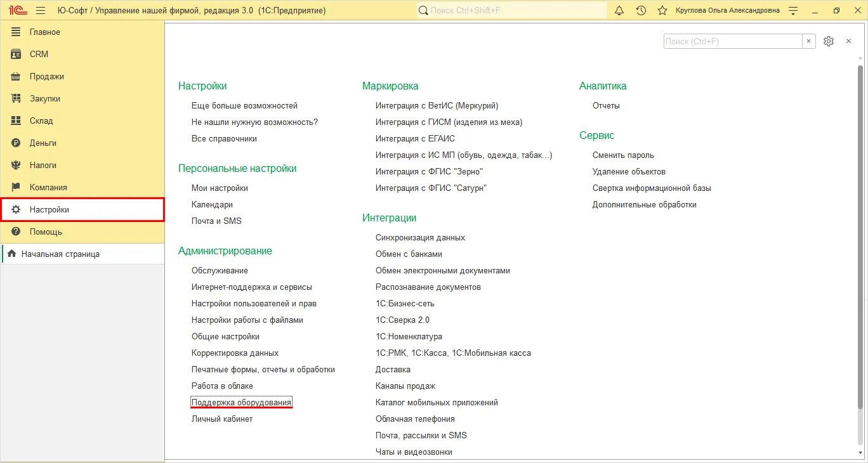Open the hamburger main menu
The width and height of the screenshot is (868, 463).
click(41, 10)
